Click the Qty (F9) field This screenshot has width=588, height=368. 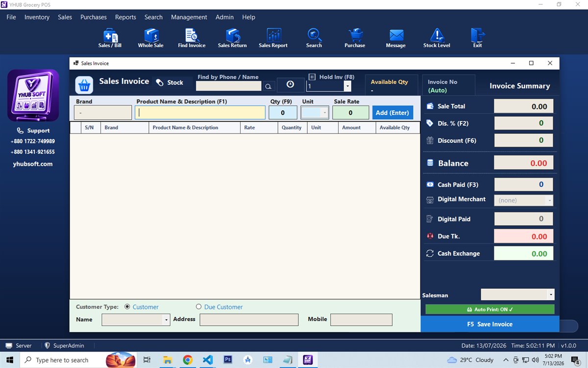[283, 113]
